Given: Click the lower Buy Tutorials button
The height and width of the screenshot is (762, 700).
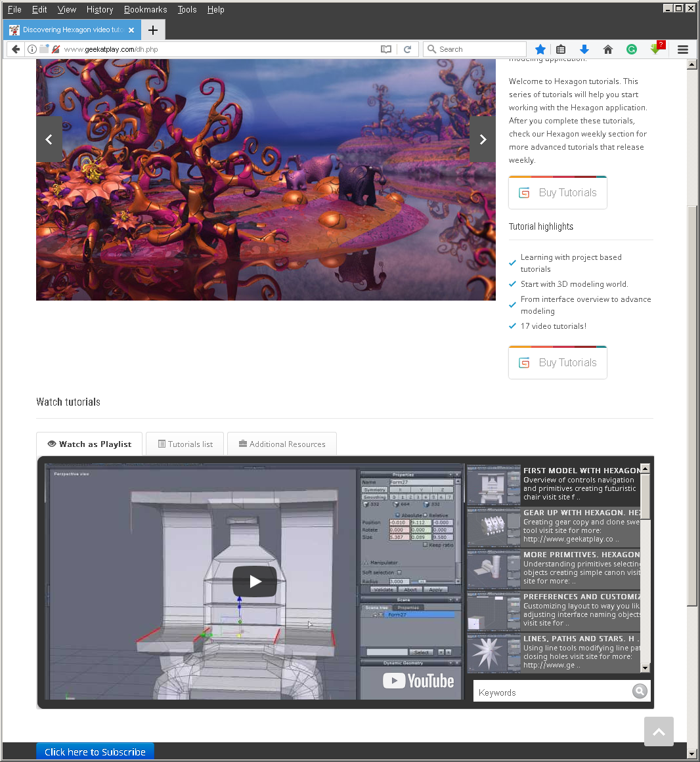Looking at the screenshot, I should tap(558, 362).
